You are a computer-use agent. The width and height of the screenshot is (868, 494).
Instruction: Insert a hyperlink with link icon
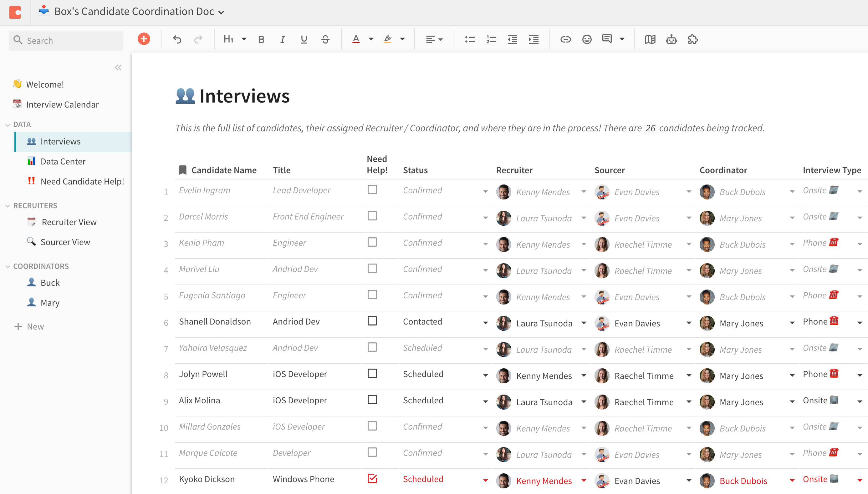pos(565,39)
